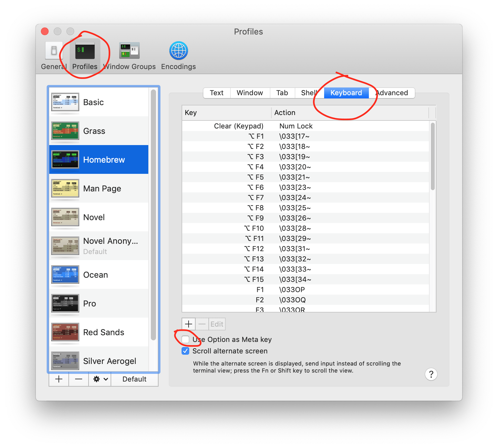Image resolution: width=498 pixels, height=448 pixels.
Task: Open the help question mark button
Action: [431, 374]
